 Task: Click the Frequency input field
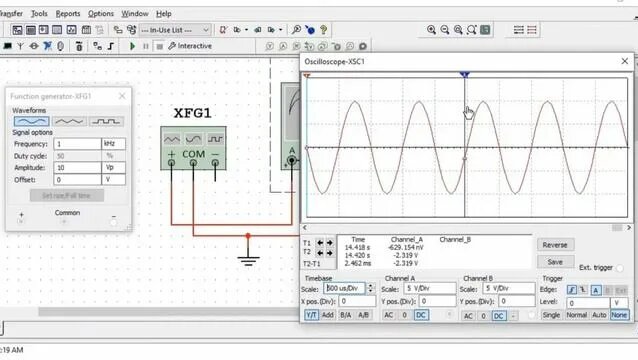[77, 144]
